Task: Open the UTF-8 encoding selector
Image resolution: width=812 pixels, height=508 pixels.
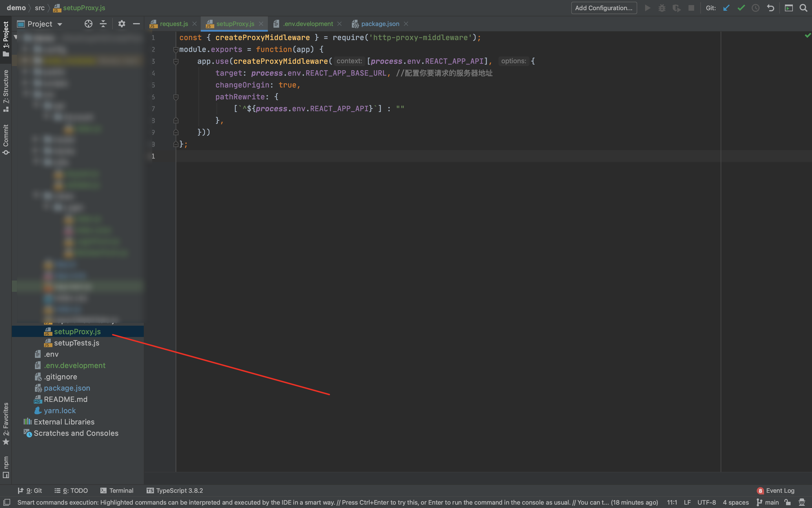Action: point(707,502)
